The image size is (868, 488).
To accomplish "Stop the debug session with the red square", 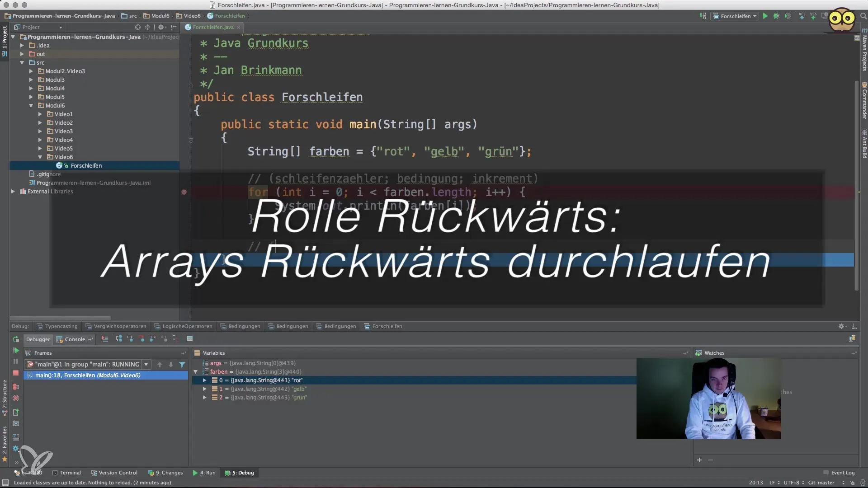I will [x=16, y=373].
